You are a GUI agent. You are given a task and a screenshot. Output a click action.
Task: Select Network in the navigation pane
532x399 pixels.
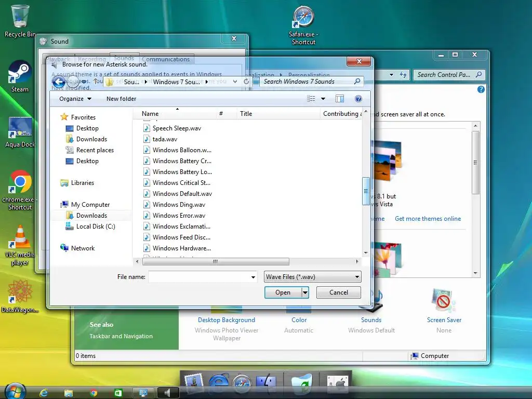pyautogui.click(x=83, y=248)
